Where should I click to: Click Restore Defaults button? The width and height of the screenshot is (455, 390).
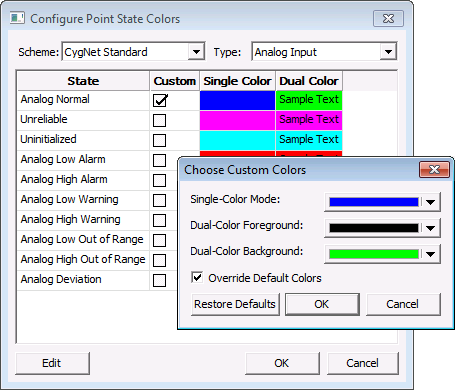[x=235, y=304]
